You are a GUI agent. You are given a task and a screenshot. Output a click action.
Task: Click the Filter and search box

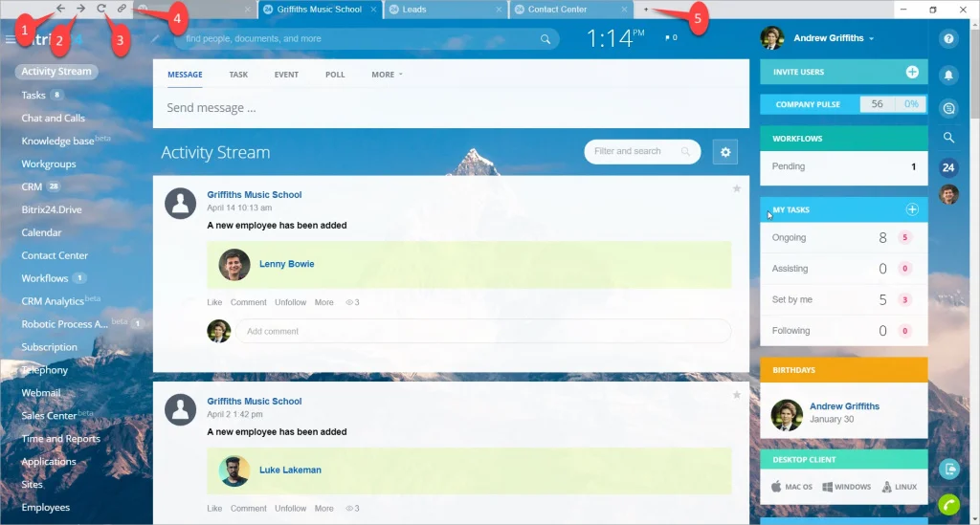pos(642,152)
